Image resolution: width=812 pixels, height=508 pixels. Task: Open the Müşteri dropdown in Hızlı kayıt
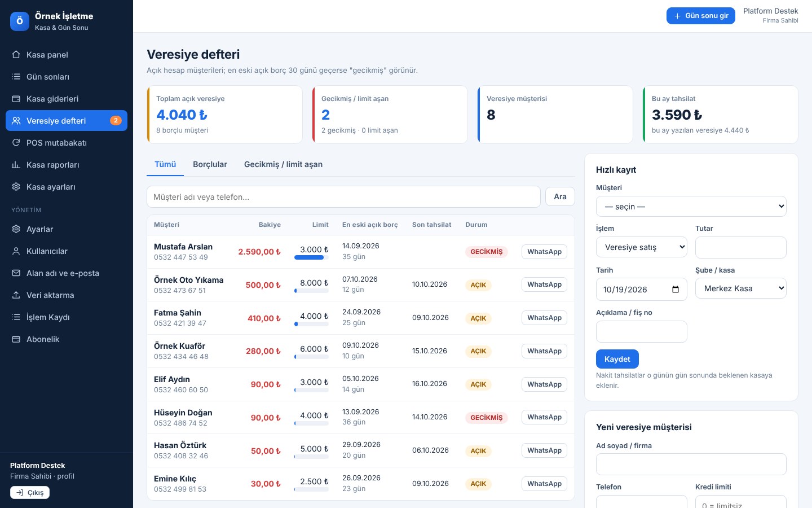coord(691,207)
